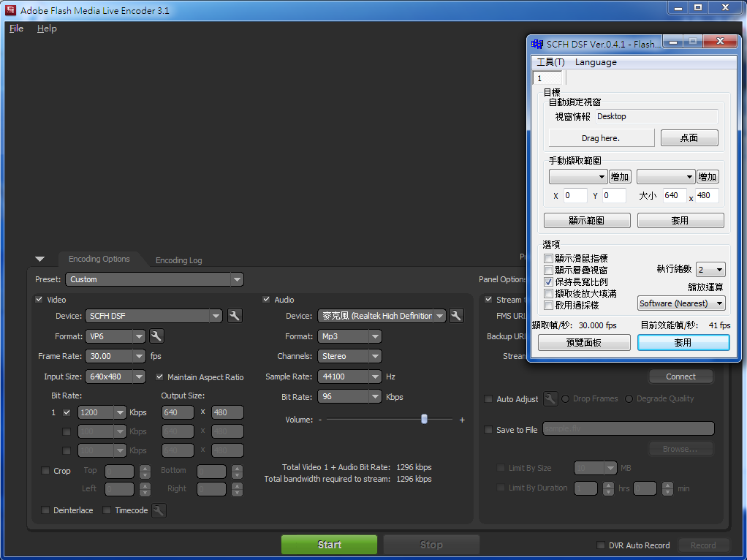This screenshot has height=560, width=747.
Task: Open video format VP6 settings wrench
Action: [x=156, y=336]
